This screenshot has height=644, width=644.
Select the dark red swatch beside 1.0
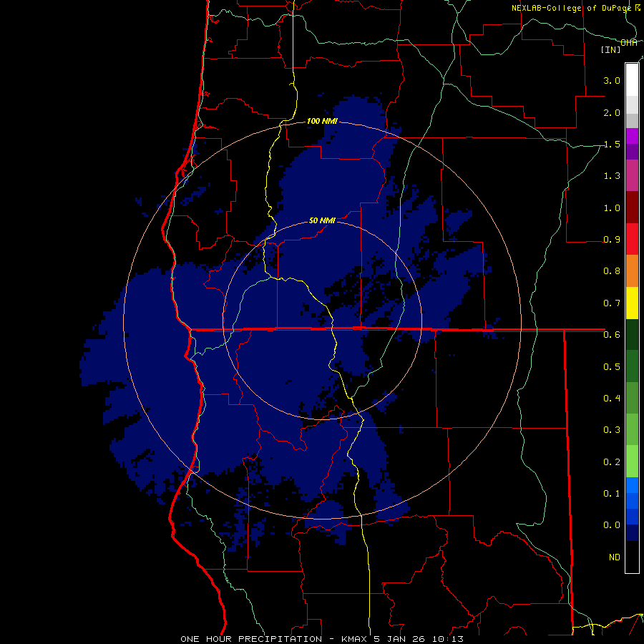[x=632, y=208]
